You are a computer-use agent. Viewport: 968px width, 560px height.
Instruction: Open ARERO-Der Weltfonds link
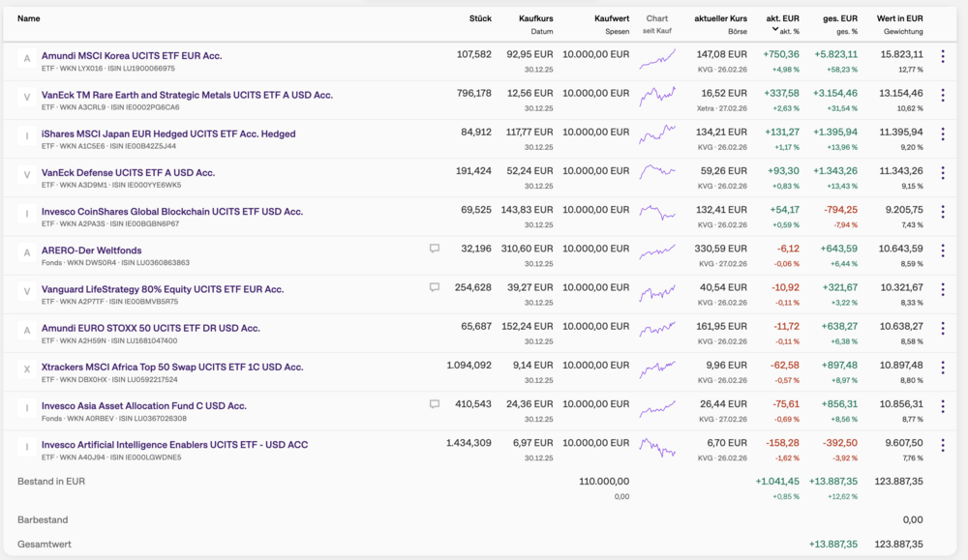pos(91,251)
